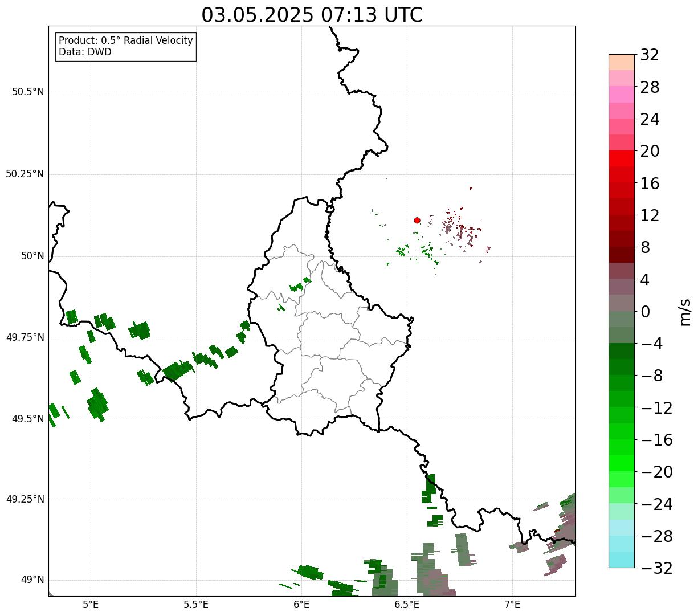
Task: Click the 49.5°N latitude label
Action: (x=28, y=419)
